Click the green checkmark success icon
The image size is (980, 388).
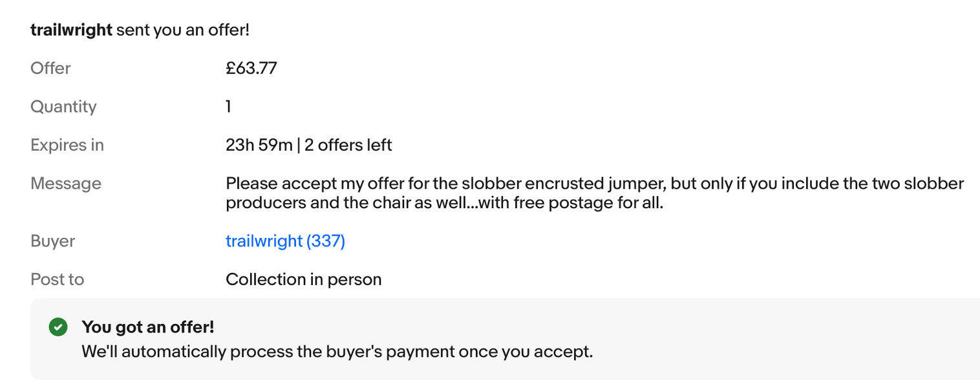[x=58, y=327]
